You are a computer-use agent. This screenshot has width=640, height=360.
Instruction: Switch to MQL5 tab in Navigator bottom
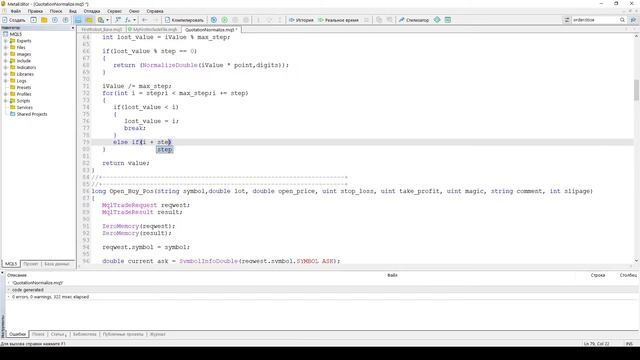pyautogui.click(x=11, y=264)
